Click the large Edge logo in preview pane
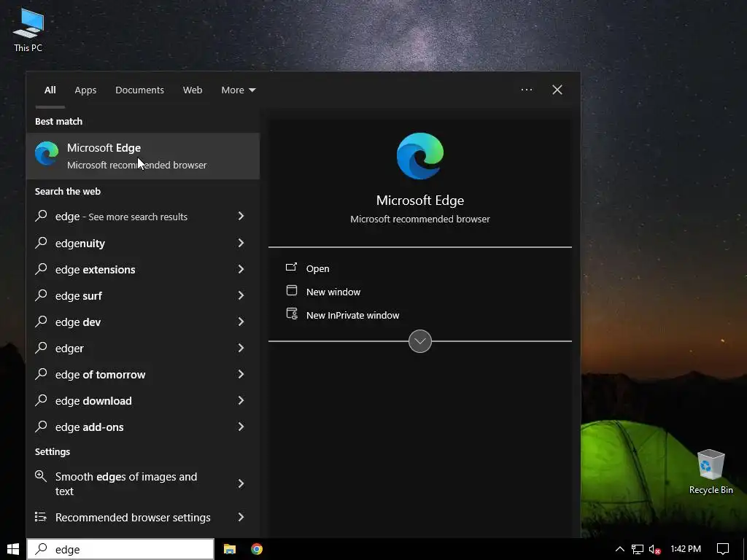Screen dimensions: 747x560 click(419, 156)
